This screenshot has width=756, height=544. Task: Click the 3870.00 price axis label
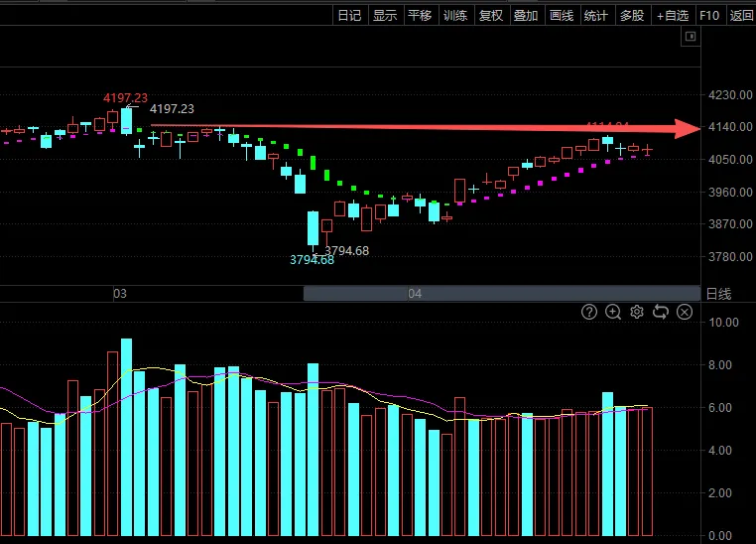point(730,224)
